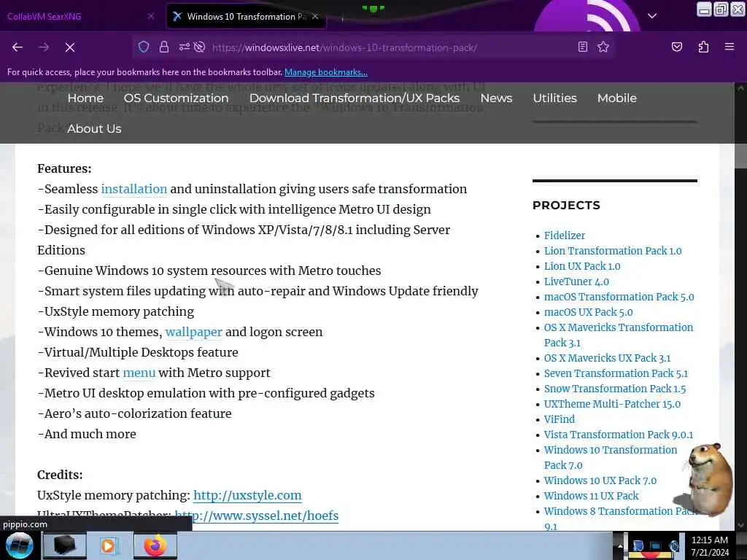747x560 pixels.
Task: Show hidden system tray icons arrow
Action: (x=620, y=546)
